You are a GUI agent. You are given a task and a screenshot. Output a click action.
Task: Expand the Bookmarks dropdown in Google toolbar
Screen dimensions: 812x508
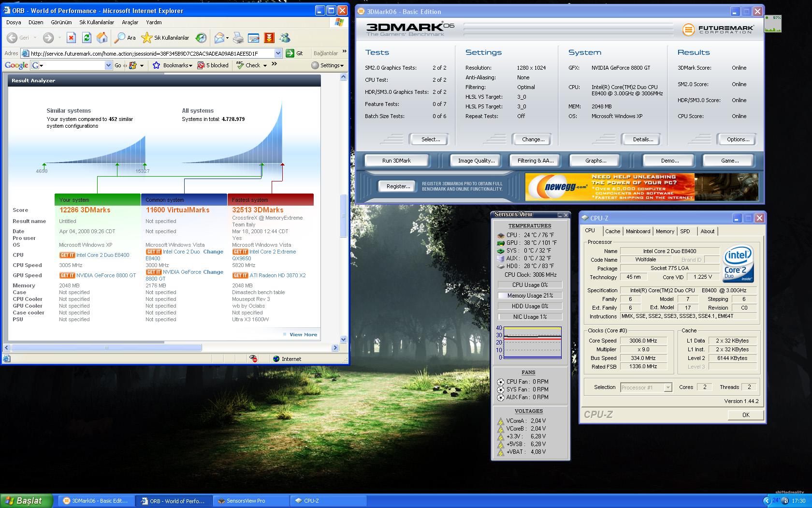[x=190, y=66]
